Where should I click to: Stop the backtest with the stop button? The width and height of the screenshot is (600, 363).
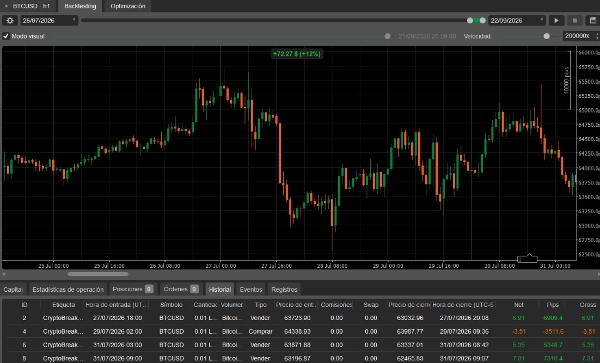[x=575, y=21]
